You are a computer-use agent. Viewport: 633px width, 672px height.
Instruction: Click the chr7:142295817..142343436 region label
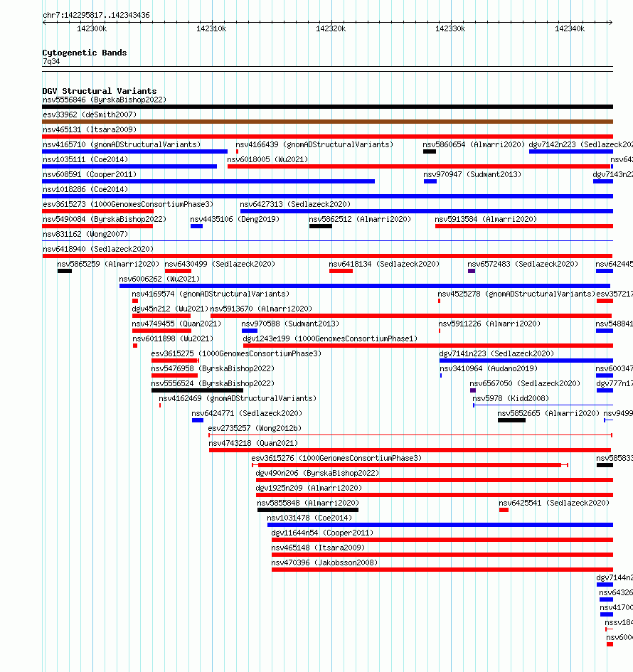[x=96, y=16]
